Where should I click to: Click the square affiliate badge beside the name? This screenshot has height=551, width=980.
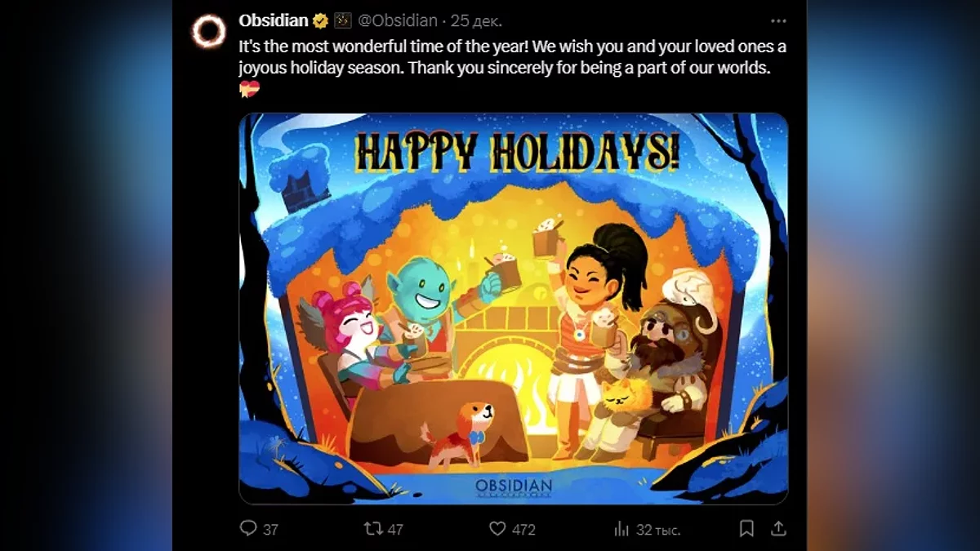(x=343, y=21)
